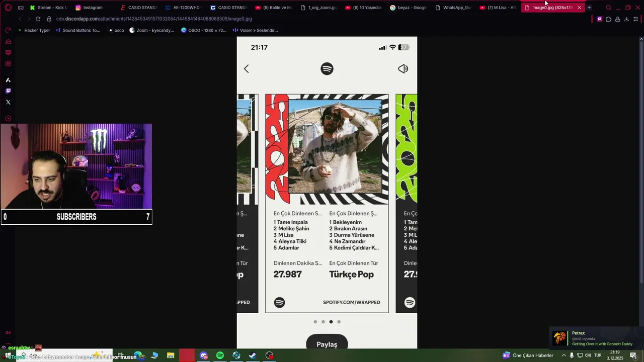Open the downloads icon in toolbar
The height and width of the screenshot is (362, 644).
[x=626, y=19]
